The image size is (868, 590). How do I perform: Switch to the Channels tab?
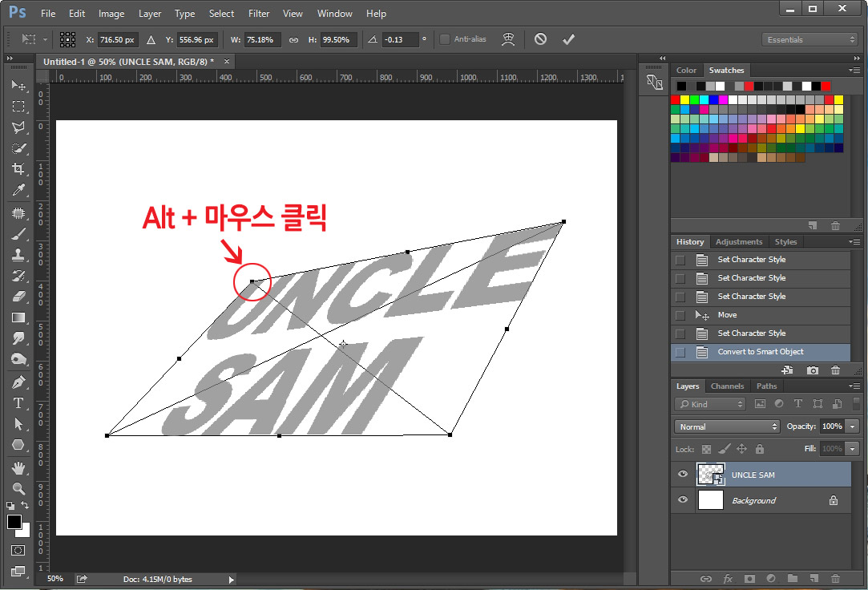(727, 386)
